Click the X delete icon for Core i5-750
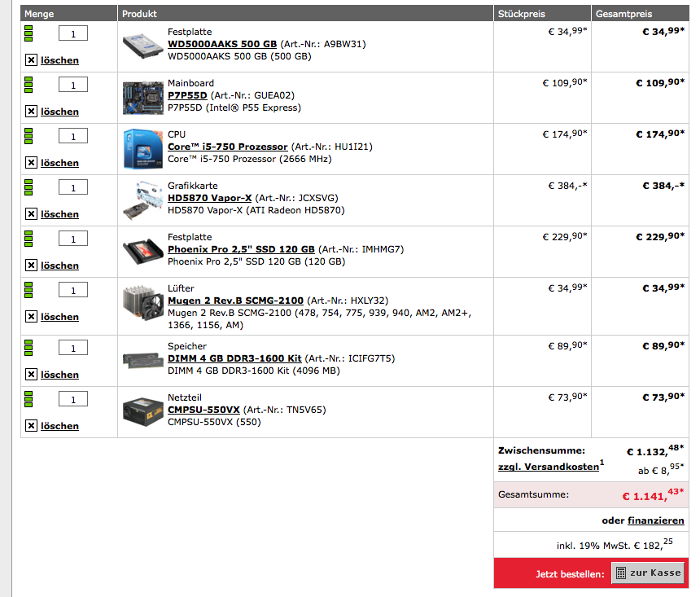Viewport: 700px width, 597px height. [31, 163]
